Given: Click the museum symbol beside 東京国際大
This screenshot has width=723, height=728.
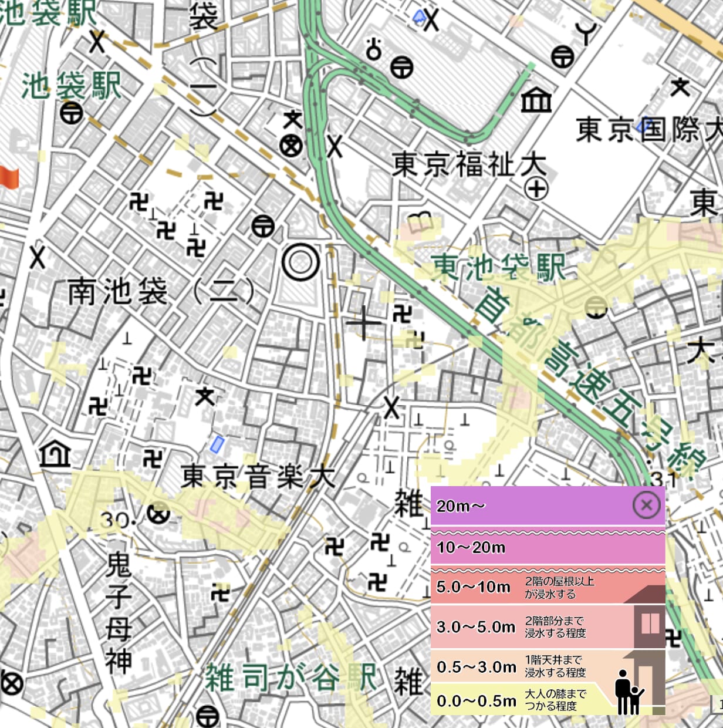Looking at the screenshot, I should tap(536, 100).
